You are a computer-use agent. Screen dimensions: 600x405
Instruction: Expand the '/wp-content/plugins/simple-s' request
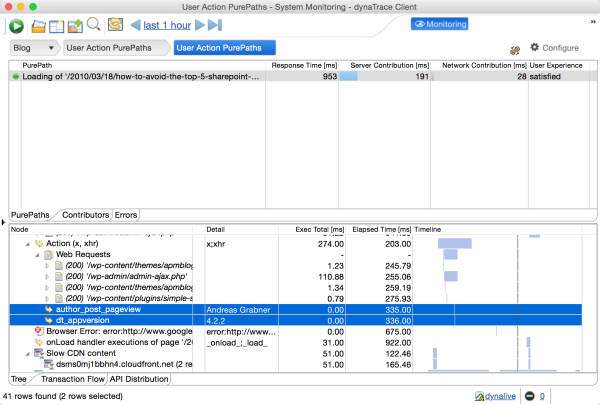pos(47,299)
